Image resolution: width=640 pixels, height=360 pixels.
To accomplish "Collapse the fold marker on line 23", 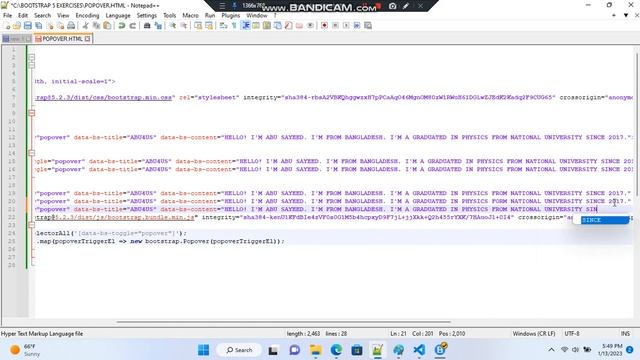I will pyautogui.click(x=32, y=225).
